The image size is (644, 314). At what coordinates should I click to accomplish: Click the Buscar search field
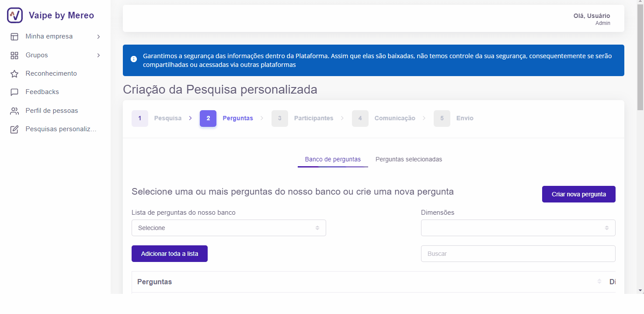pos(518,254)
